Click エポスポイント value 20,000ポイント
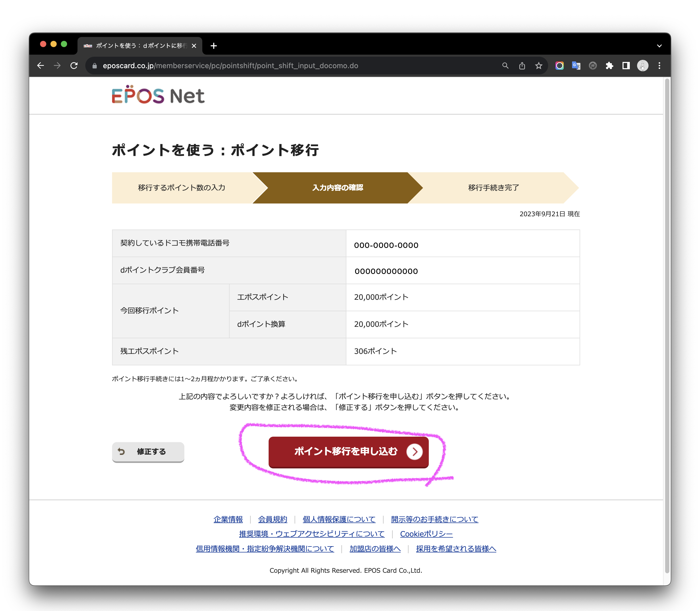The image size is (700, 611). coord(381,297)
